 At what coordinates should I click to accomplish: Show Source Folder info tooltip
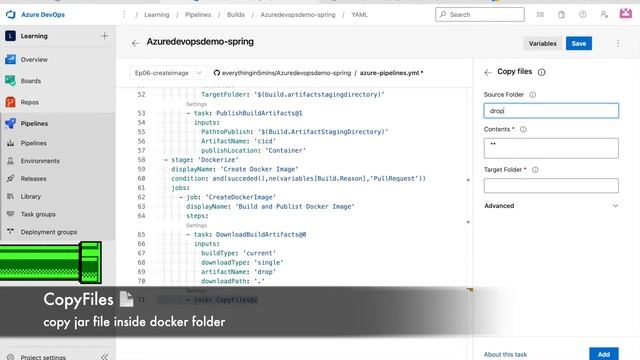(533, 95)
